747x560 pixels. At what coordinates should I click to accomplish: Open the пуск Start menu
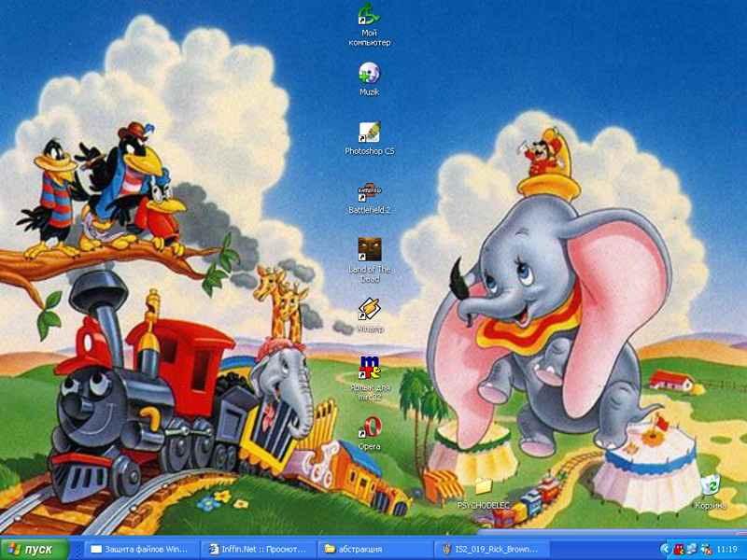[x=35, y=549]
